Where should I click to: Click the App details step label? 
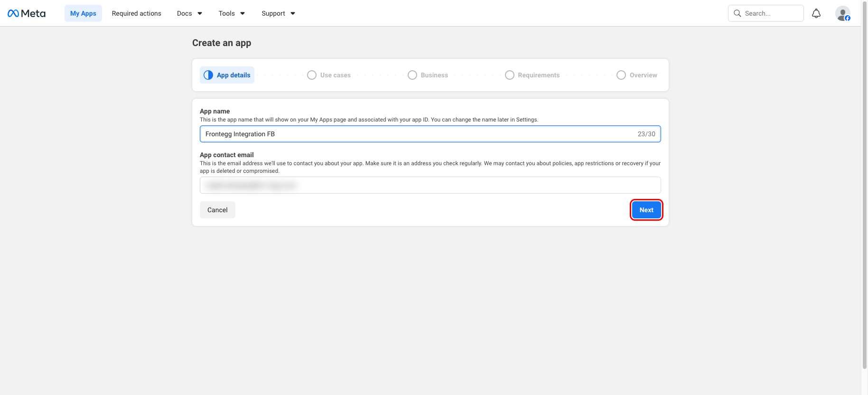[233, 75]
